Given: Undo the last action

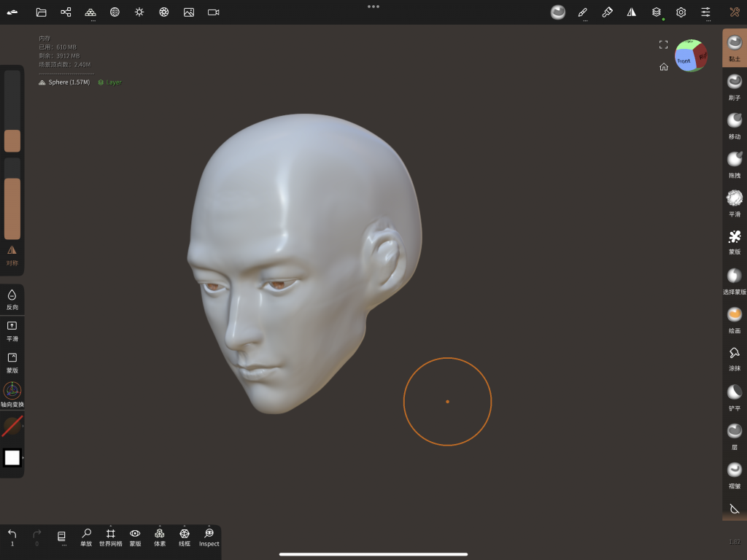Looking at the screenshot, I should coord(12,537).
